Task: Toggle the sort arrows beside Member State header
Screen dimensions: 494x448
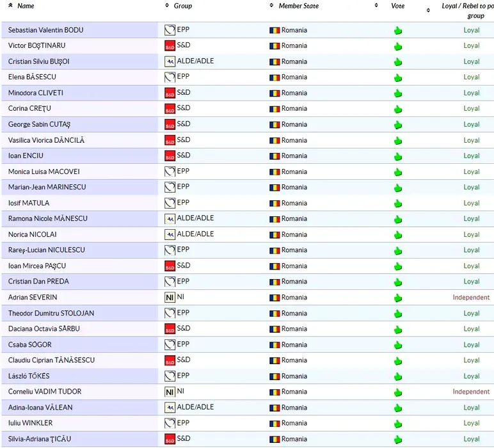Action: coord(272,6)
